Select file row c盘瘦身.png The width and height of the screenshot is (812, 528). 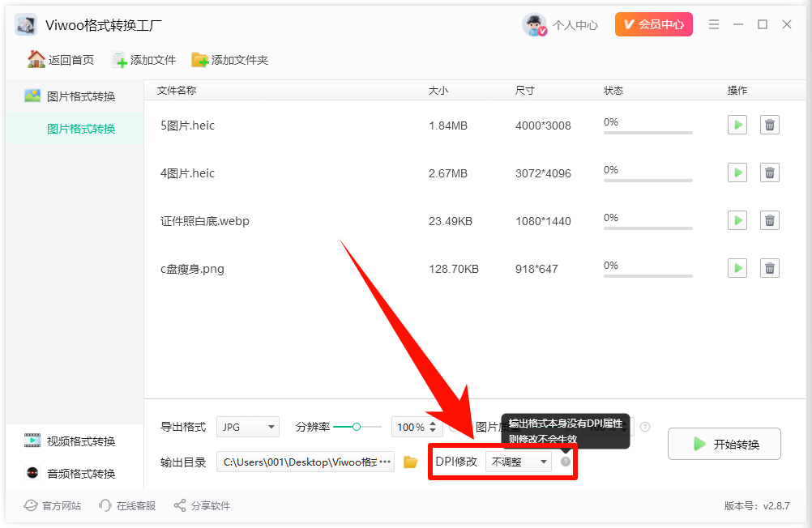pos(474,269)
